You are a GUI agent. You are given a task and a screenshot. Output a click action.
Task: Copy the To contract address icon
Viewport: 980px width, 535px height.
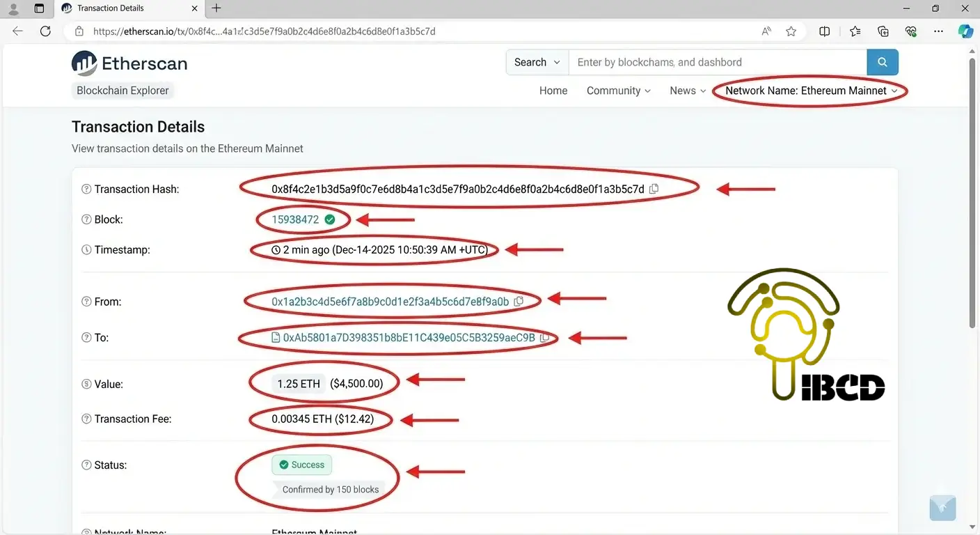point(545,338)
